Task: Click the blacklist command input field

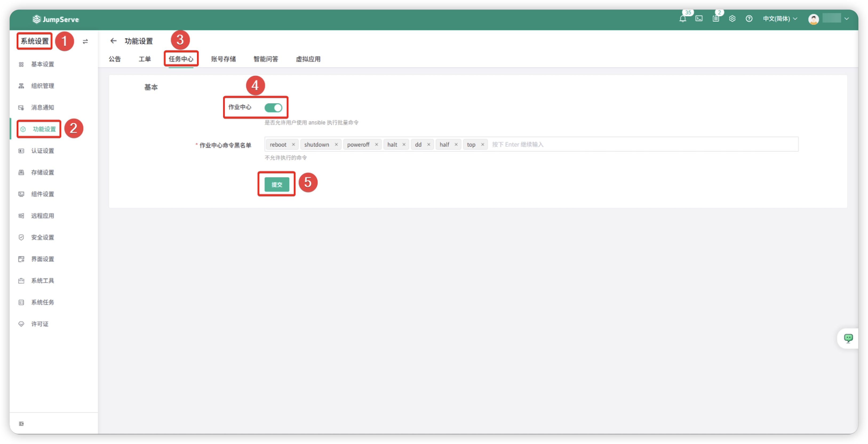Action: coord(640,145)
